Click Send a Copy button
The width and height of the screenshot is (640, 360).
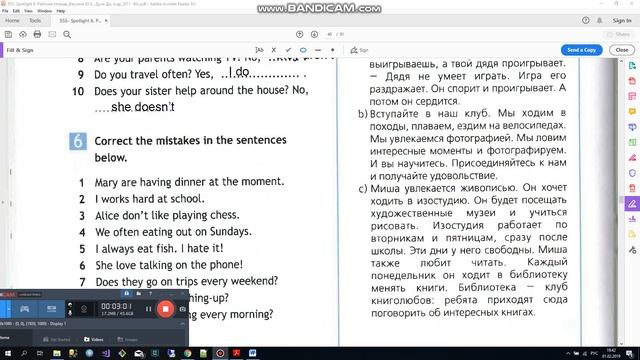581,50
